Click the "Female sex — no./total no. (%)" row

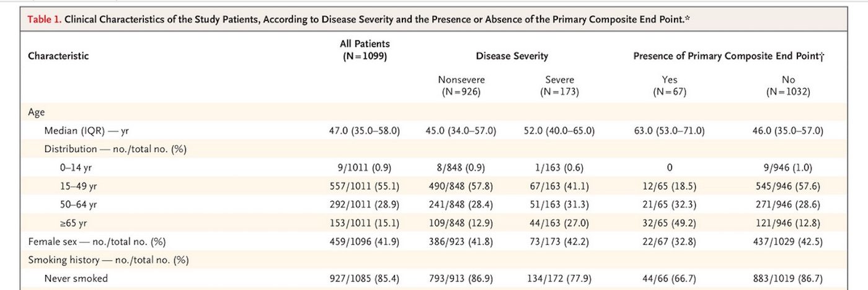(97, 241)
